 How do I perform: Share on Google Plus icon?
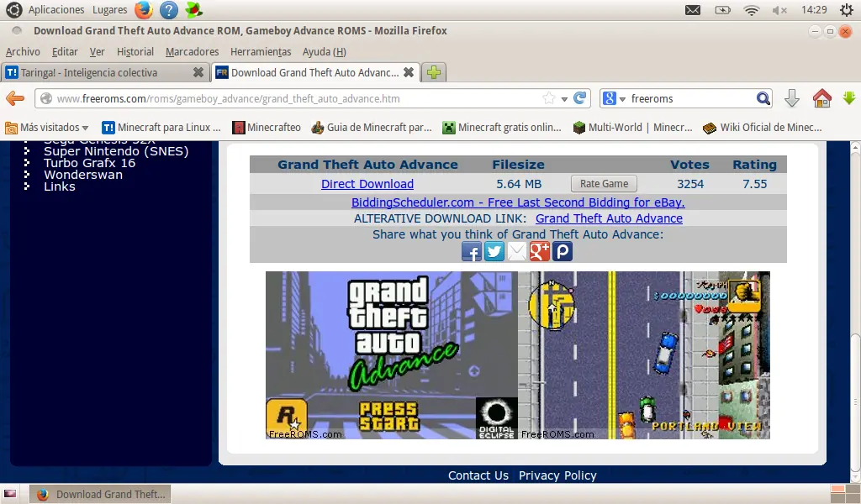pos(539,252)
